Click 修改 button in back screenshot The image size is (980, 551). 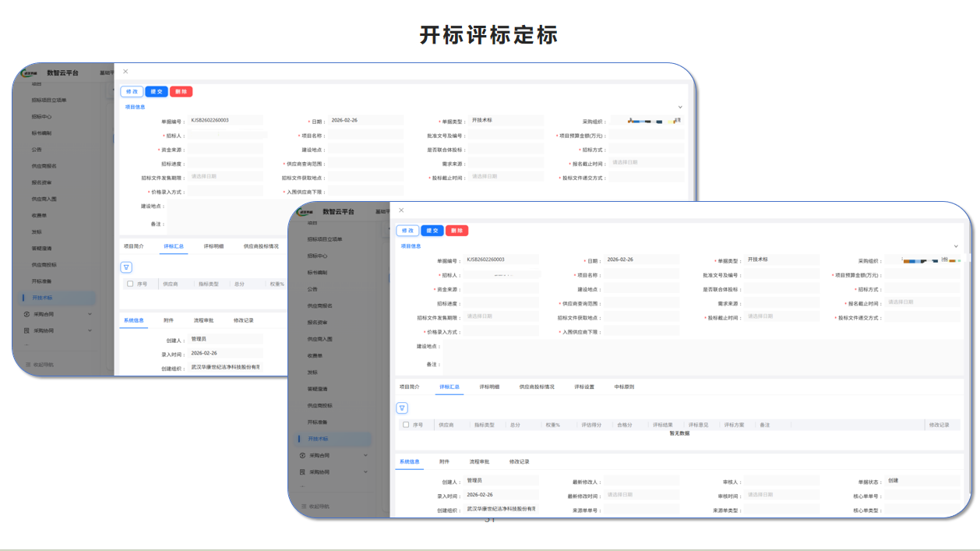132,91
